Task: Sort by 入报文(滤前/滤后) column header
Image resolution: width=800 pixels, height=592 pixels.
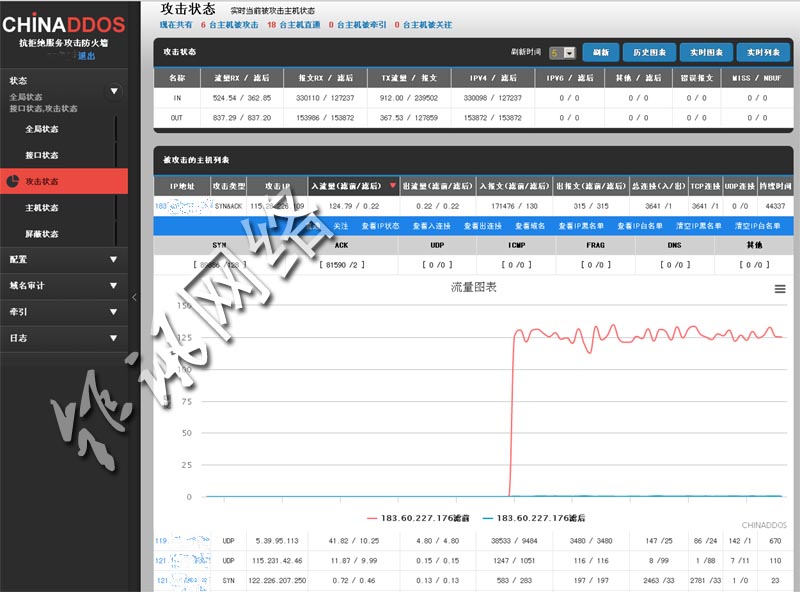Action: [514, 186]
